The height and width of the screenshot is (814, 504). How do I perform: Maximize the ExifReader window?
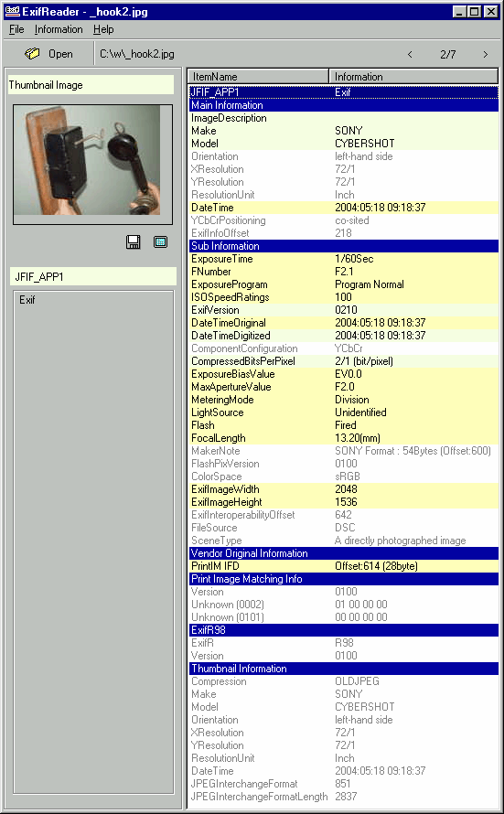[x=475, y=11]
